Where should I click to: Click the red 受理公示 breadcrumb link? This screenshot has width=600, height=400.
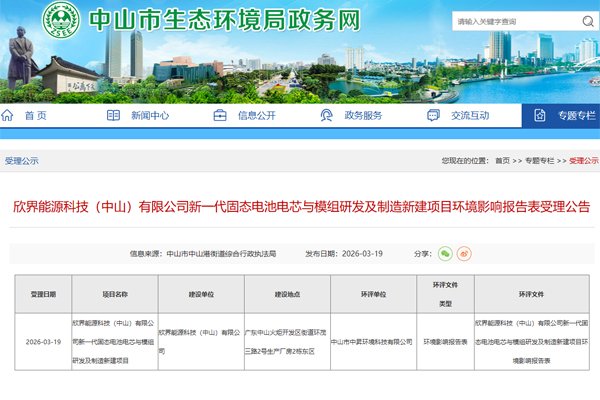point(584,161)
